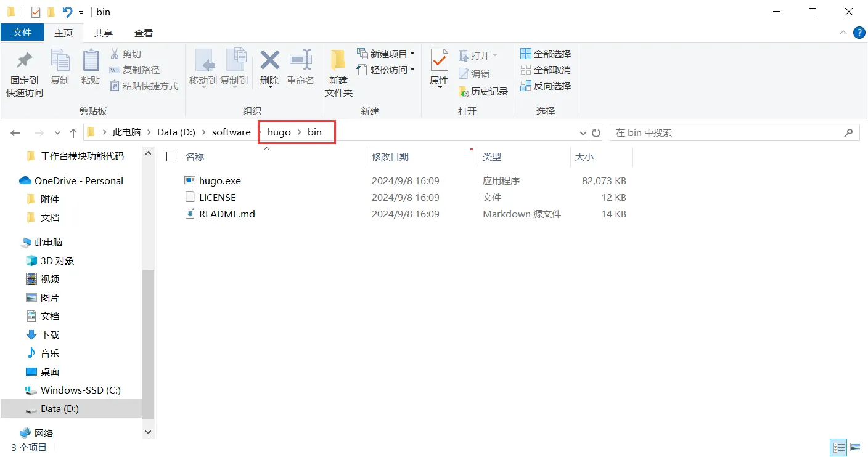Expand the address bar history dropdown
Image resolution: width=868 pixels, height=457 pixels.
583,133
